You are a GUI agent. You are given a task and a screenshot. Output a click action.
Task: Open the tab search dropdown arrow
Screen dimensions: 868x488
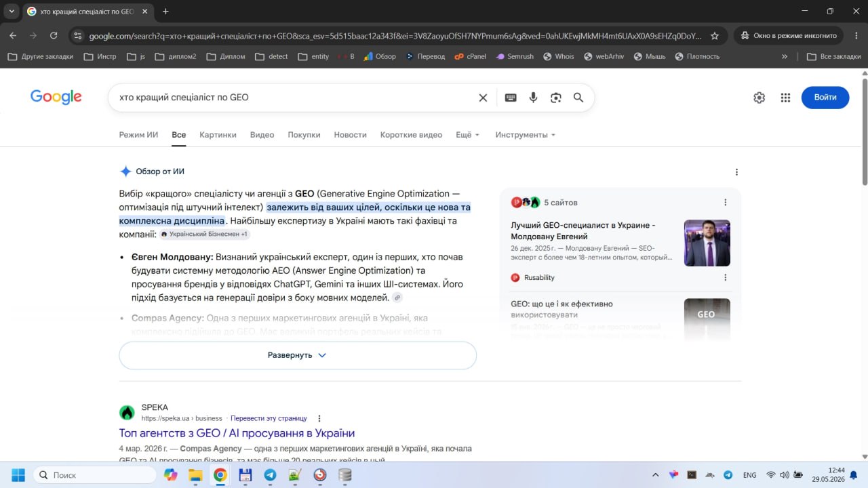point(12,12)
